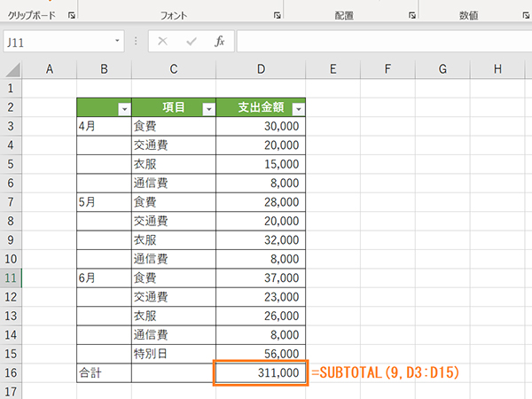Click the 支出金額 header cell
The width and height of the screenshot is (532, 399).
(261, 107)
